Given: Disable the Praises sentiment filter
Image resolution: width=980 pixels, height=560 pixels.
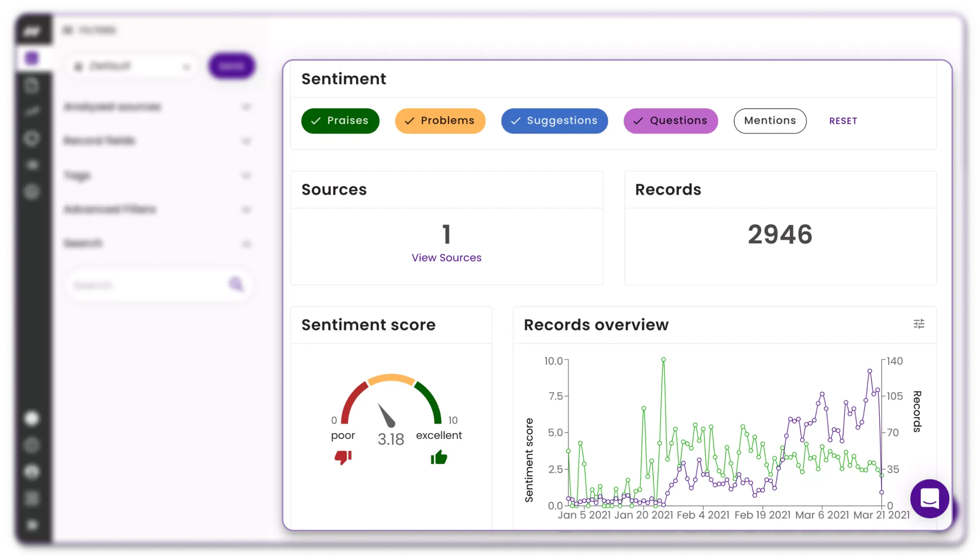Looking at the screenshot, I should click(340, 120).
